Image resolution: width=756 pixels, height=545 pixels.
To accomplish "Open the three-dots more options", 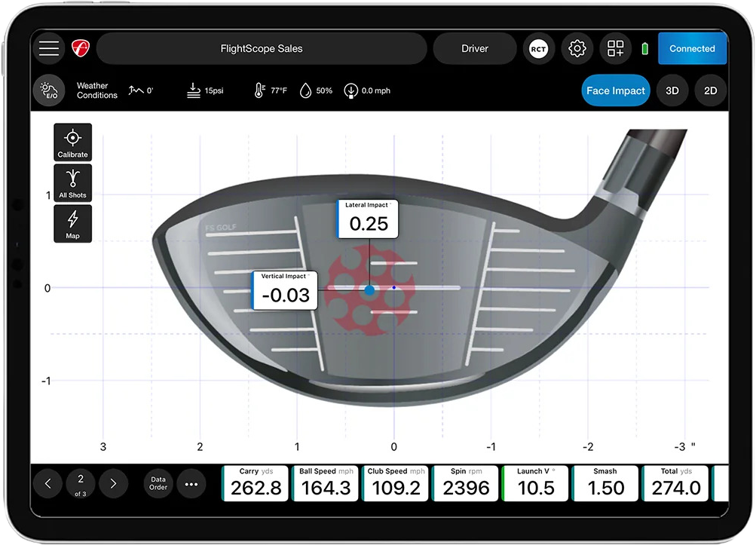I will [x=191, y=484].
